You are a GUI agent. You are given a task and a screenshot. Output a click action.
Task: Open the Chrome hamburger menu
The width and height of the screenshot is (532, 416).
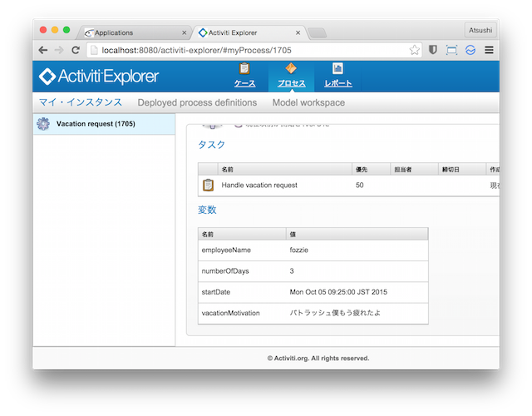tap(489, 50)
